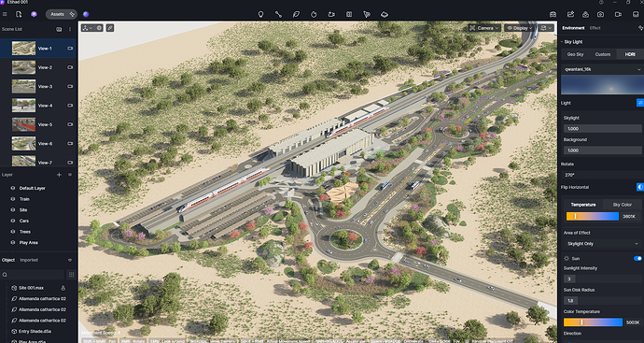This screenshot has height=343, width=644.
Task: Switch to video render mode icon
Action: (x=618, y=14)
